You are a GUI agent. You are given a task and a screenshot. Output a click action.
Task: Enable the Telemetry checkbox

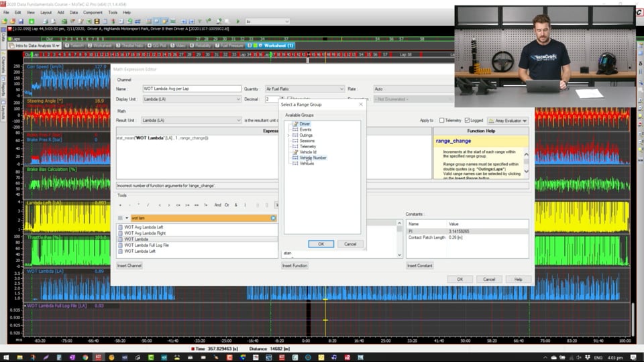click(x=442, y=121)
